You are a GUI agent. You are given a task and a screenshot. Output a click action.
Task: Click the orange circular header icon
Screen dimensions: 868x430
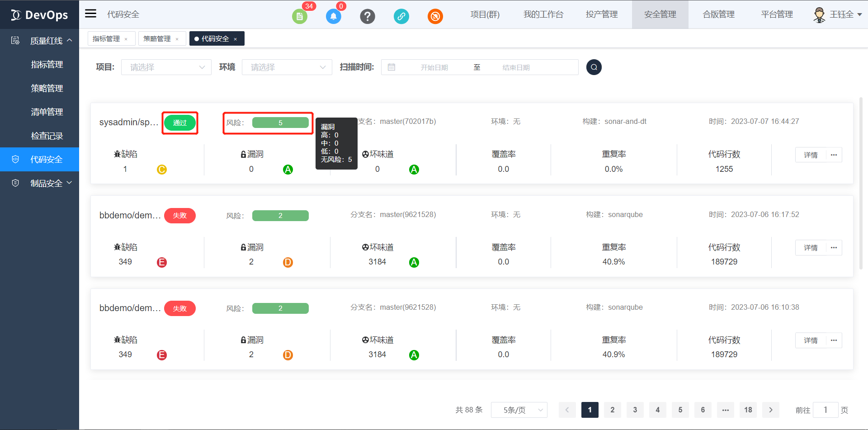coord(435,17)
